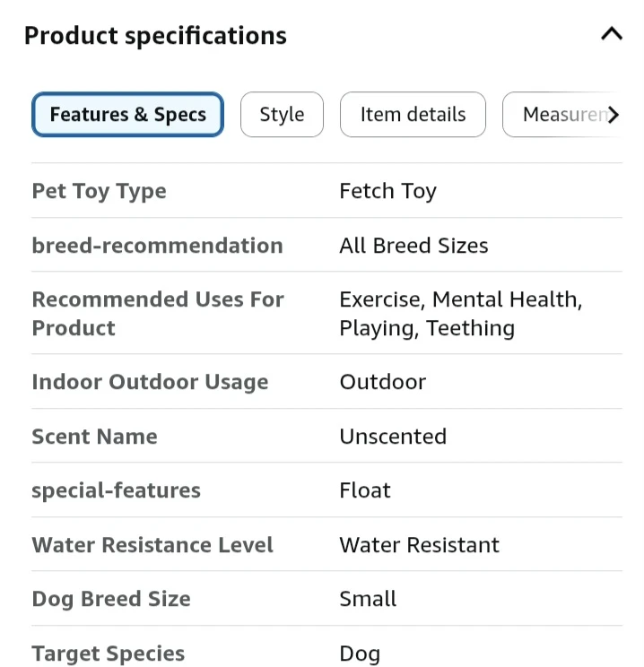Image resolution: width=644 pixels, height=667 pixels.
Task: Click the All Breed Sizes value
Action: pos(413,246)
